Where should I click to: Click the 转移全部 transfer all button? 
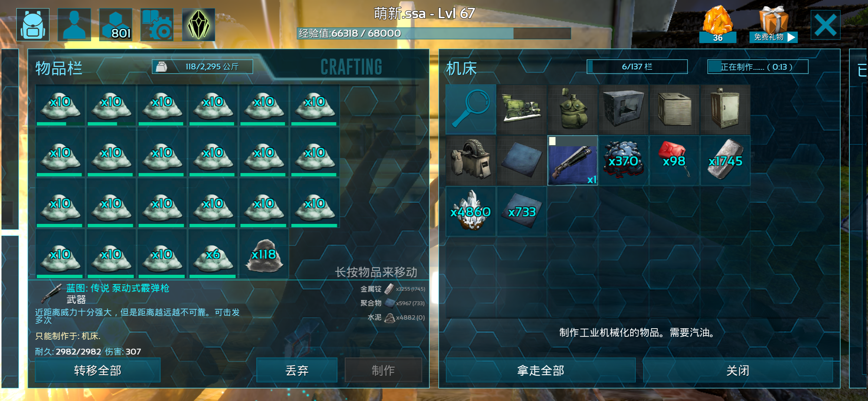(98, 370)
